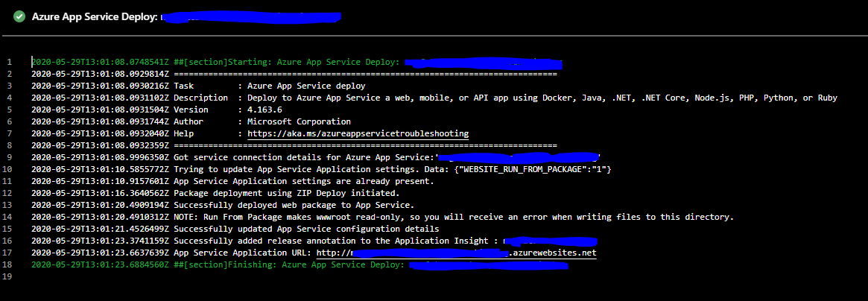Click line number 14 in the gutter
Screen dimensions: 868x301
[9, 217]
